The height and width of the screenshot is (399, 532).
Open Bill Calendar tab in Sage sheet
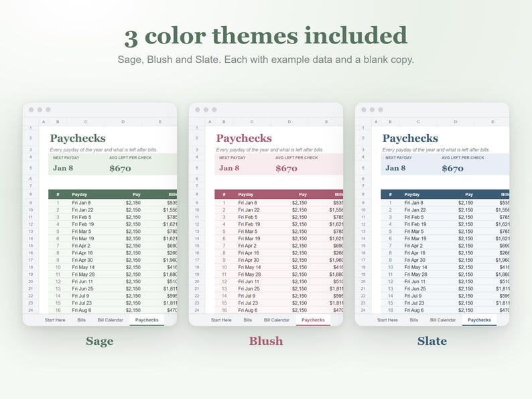click(x=111, y=320)
